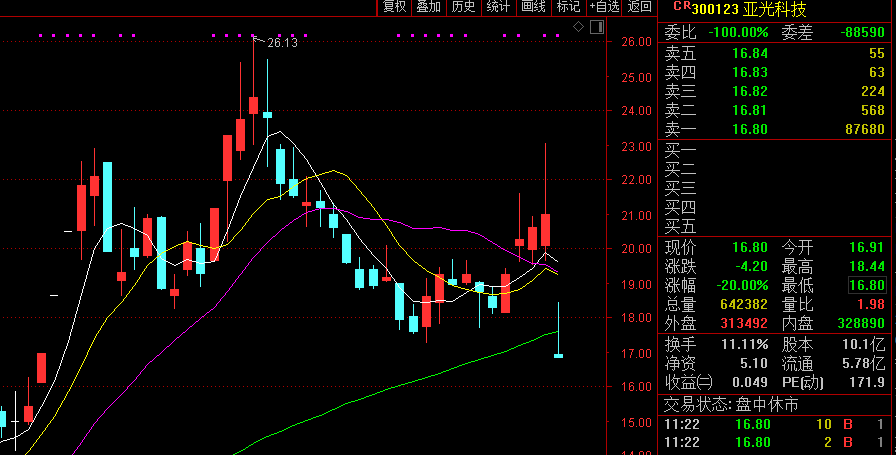Click 净资 value 5.10
The height and width of the screenshot is (455, 896).
pyautogui.click(x=754, y=364)
